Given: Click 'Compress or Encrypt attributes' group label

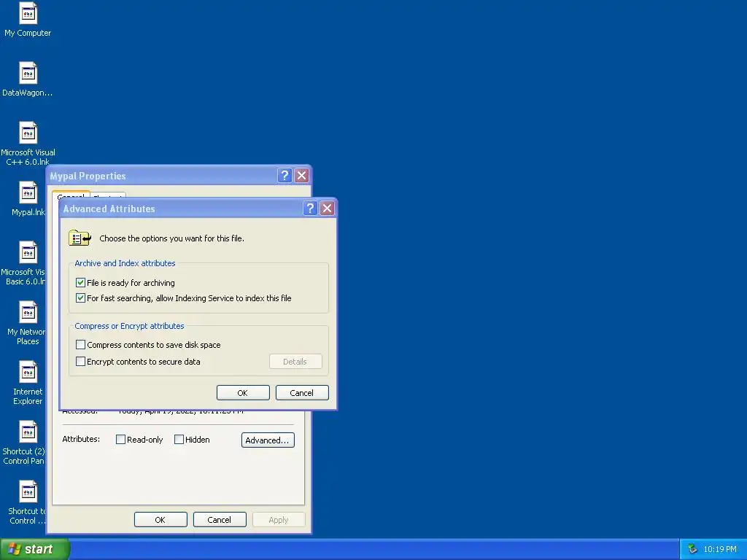Looking at the screenshot, I should pos(129,326).
